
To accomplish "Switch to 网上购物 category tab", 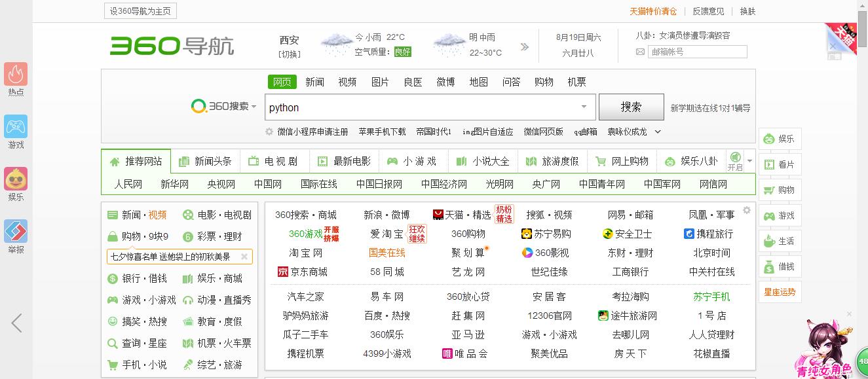I will pos(622,161).
